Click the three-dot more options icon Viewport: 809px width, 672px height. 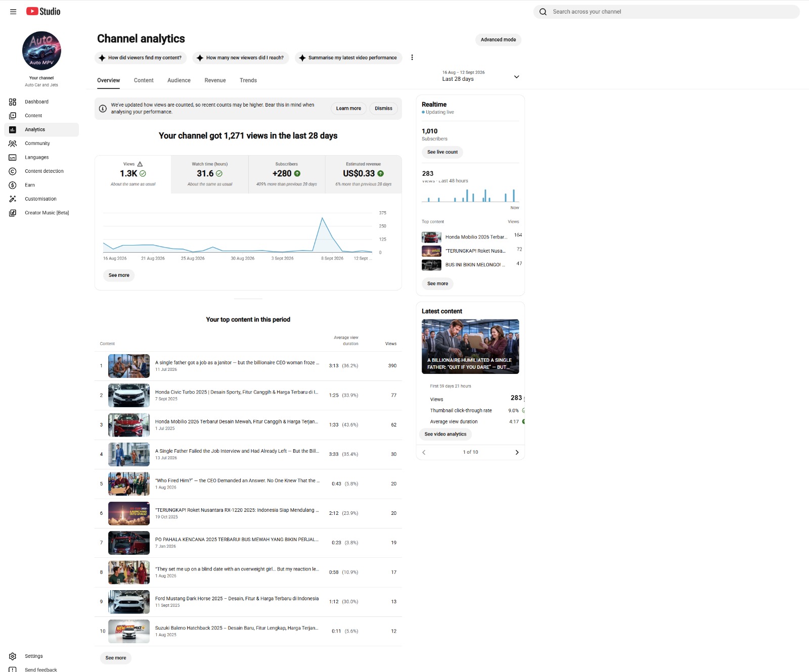pyautogui.click(x=412, y=58)
